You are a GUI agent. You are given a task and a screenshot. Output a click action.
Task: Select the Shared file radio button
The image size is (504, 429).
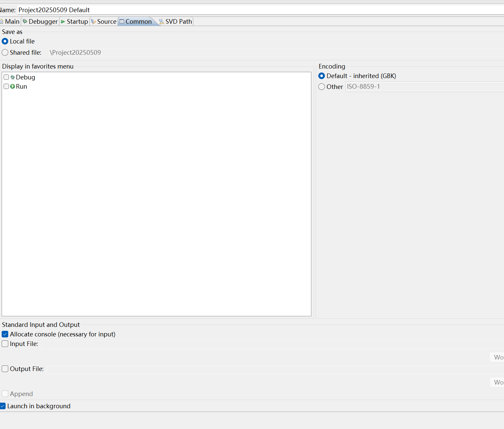[x=5, y=52]
